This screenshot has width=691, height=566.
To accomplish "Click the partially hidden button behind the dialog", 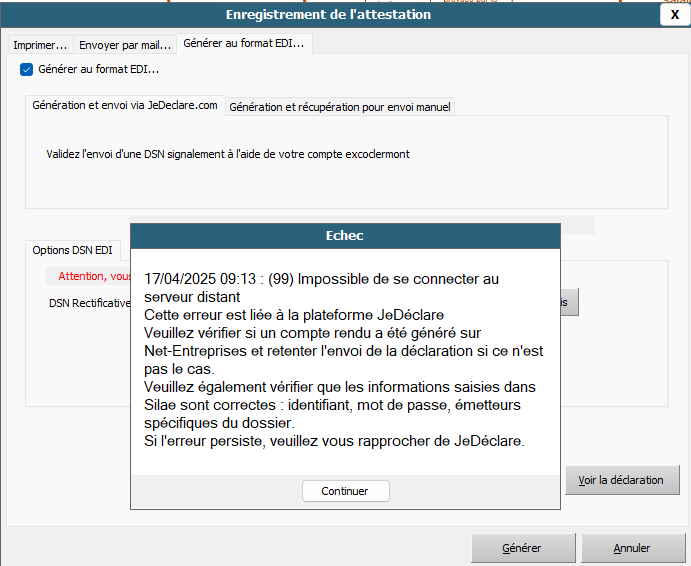I will (569, 302).
